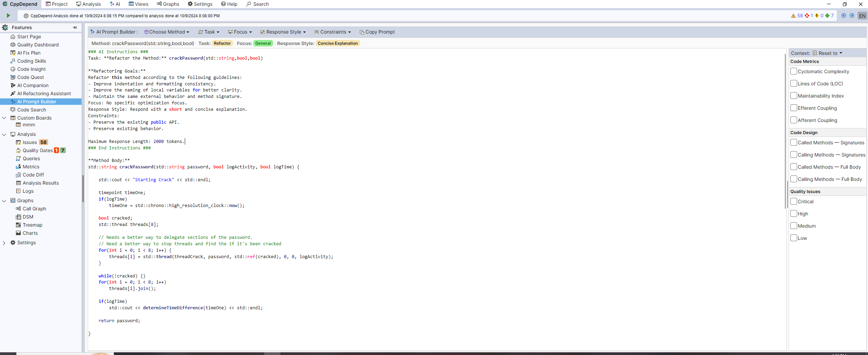
Task: Open the Choose Method dropdown
Action: [167, 32]
